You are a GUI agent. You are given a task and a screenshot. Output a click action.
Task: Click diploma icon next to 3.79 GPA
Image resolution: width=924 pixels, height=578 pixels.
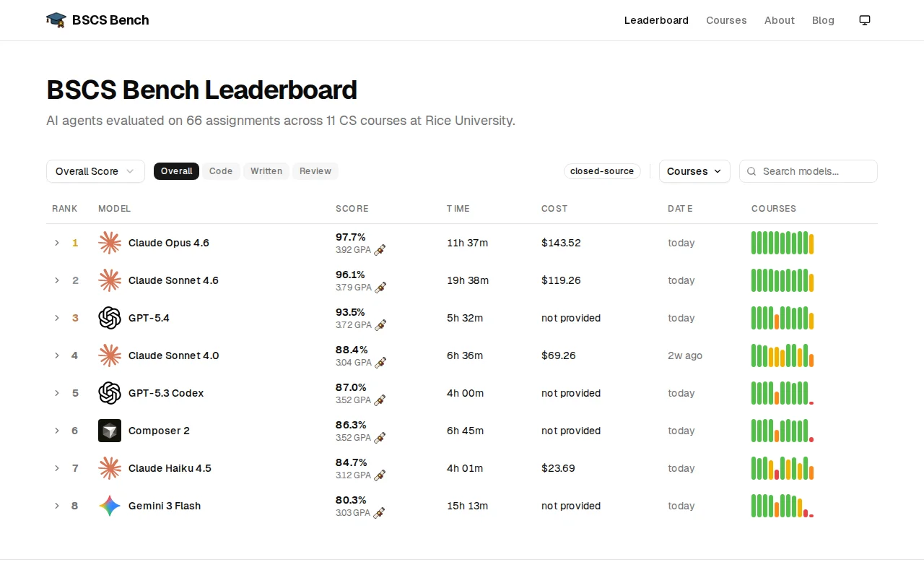pyautogui.click(x=380, y=288)
